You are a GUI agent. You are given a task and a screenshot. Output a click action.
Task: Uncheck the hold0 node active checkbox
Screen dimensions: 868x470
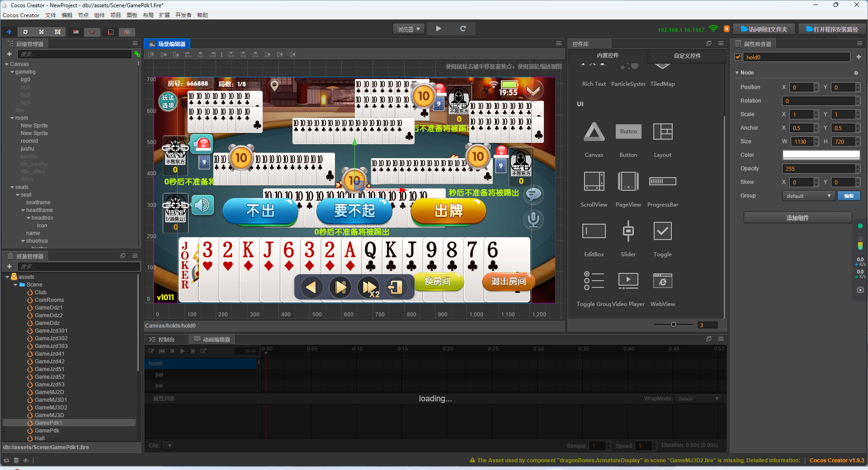[738, 57]
